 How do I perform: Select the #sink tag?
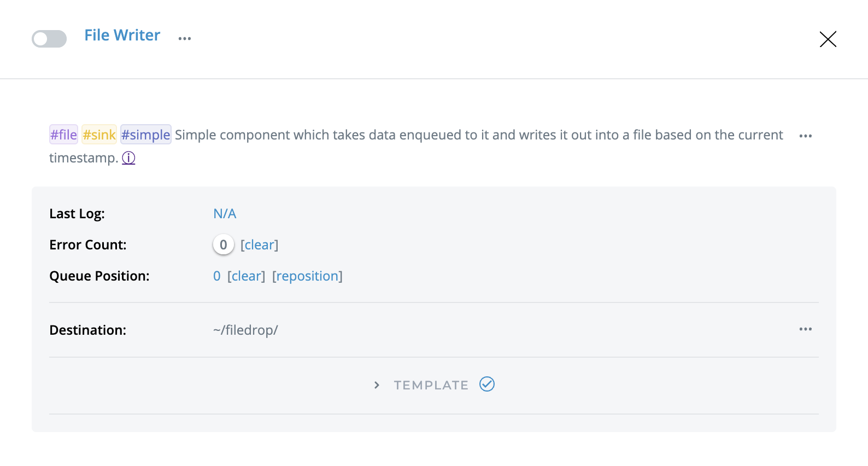[x=99, y=135]
